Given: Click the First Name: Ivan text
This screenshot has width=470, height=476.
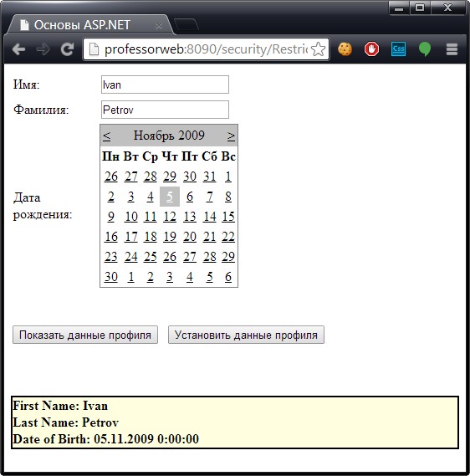Looking at the screenshot, I should click(x=60, y=406).
